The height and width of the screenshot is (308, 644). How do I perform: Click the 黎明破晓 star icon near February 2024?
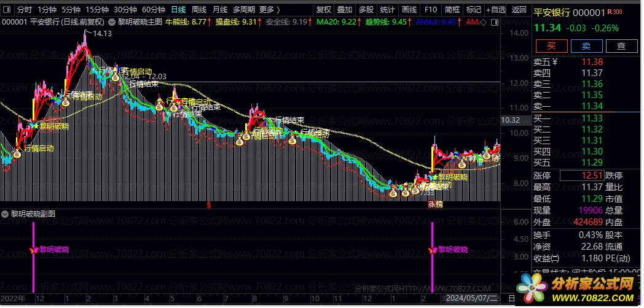coord(433,177)
